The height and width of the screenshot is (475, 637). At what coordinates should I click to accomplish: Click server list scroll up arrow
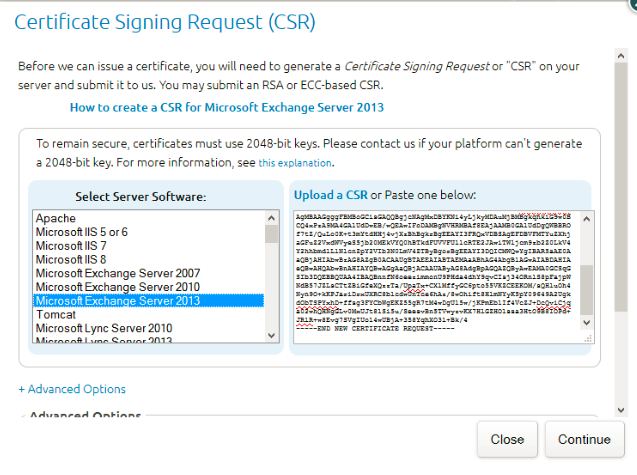pyautogui.click(x=272, y=218)
